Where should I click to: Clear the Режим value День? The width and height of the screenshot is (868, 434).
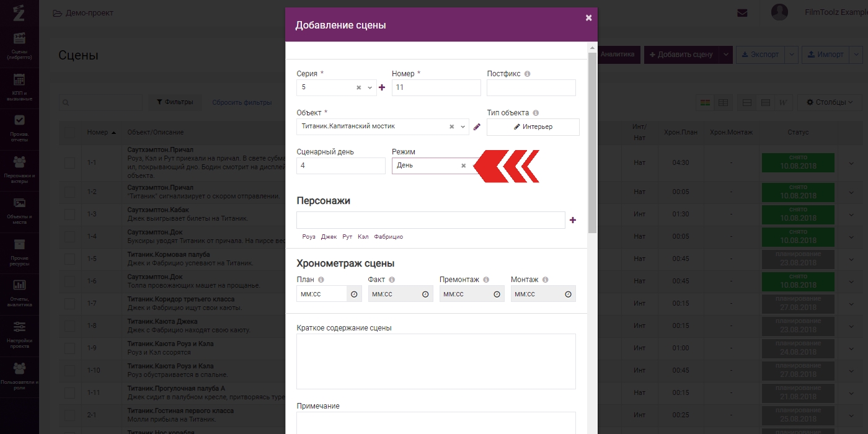(463, 166)
